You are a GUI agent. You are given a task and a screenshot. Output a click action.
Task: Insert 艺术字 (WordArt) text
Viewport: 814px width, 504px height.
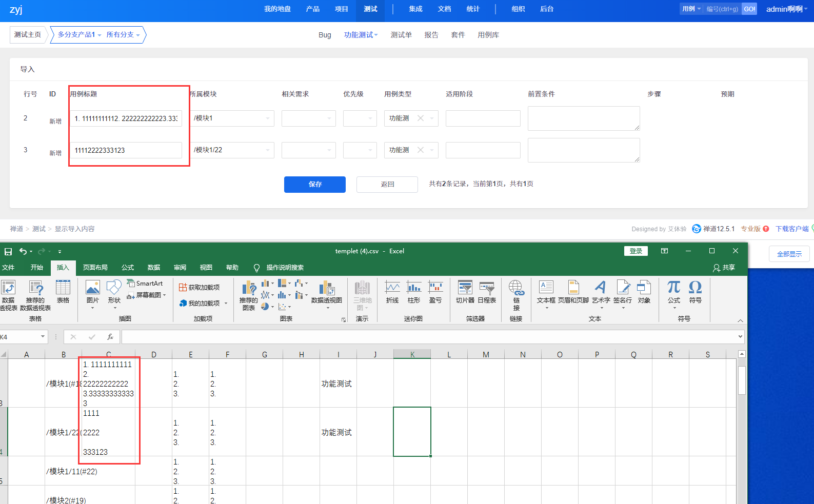click(601, 291)
